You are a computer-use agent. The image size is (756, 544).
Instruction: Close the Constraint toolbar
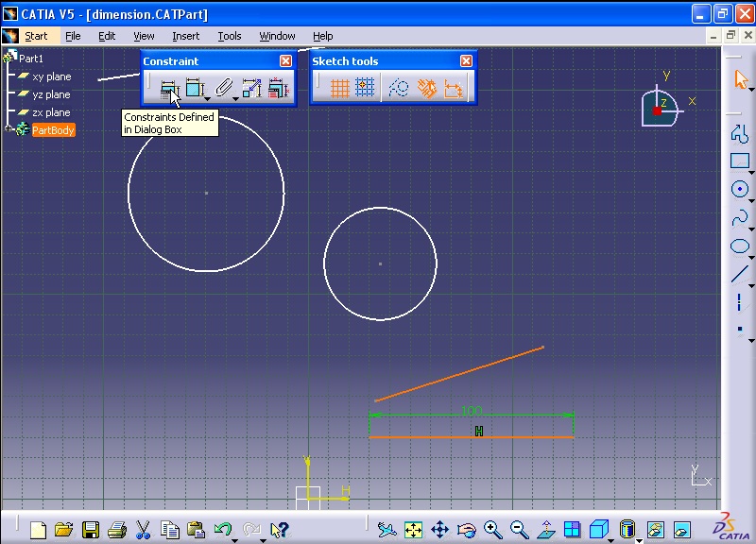pyautogui.click(x=286, y=60)
